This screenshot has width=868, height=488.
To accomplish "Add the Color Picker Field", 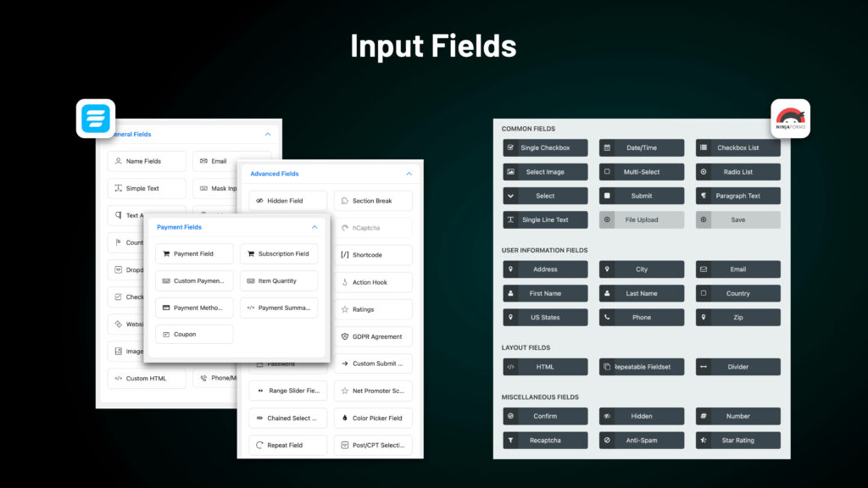I will [x=373, y=419].
